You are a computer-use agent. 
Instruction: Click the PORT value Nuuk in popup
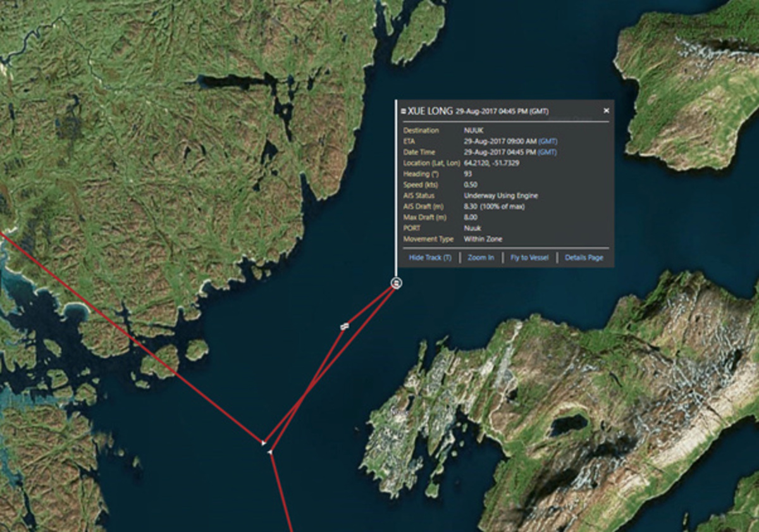[x=472, y=228]
